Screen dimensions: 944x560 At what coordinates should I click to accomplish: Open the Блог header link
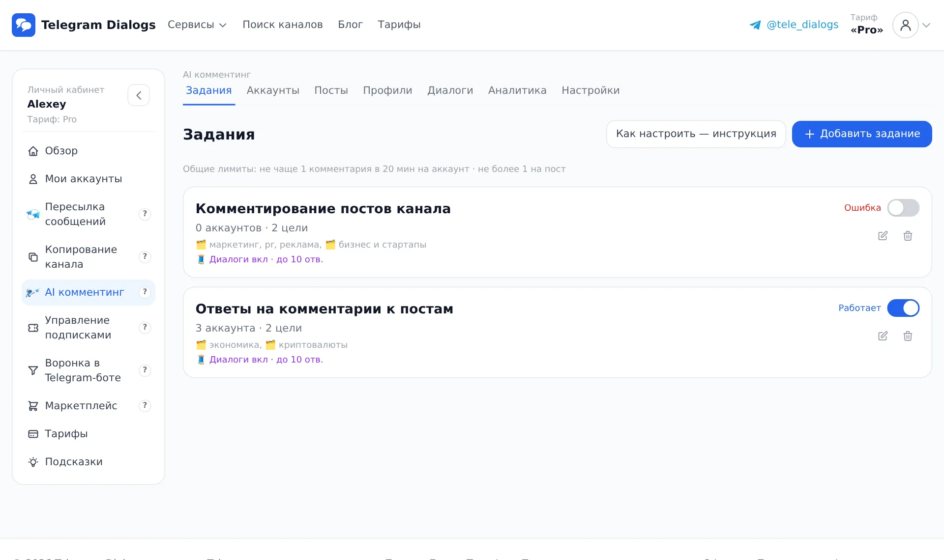[x=350, y=25]
